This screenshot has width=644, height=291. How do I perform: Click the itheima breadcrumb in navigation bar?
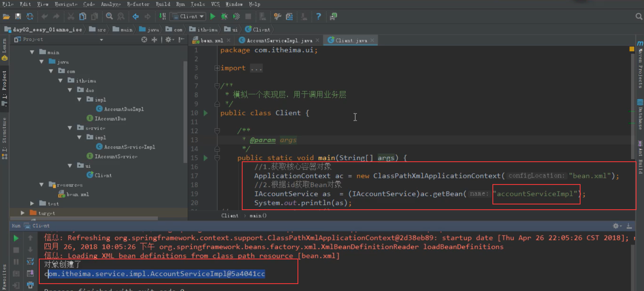(207, 30)
